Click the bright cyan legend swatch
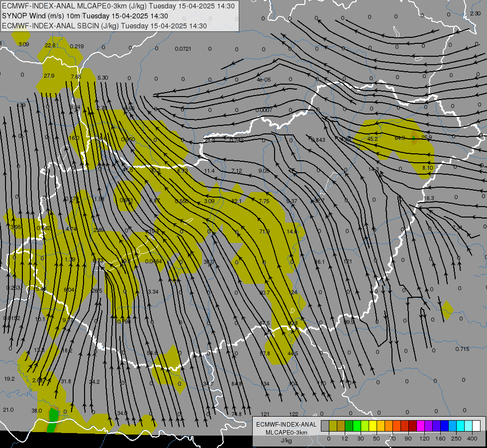Screen dimensions: 487x448 click(x=460, y=426)
